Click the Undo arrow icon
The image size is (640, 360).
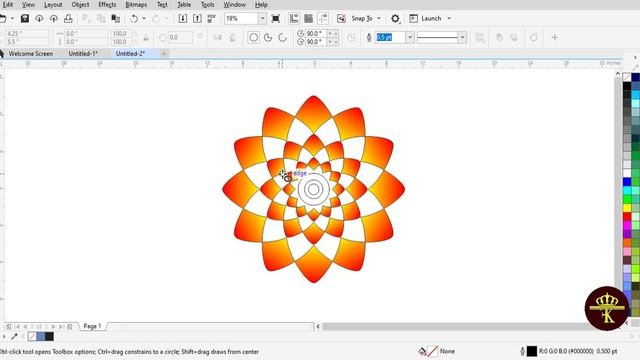click(134, 18)
